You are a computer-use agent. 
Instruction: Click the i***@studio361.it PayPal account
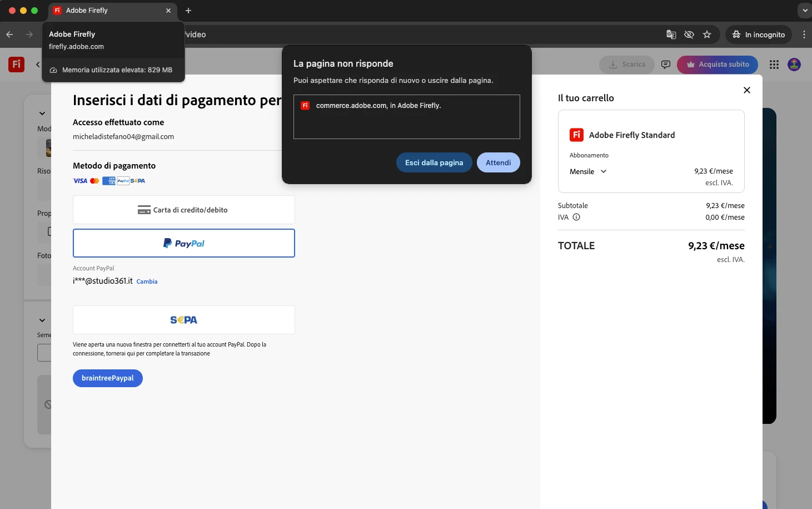coord(103,281)
